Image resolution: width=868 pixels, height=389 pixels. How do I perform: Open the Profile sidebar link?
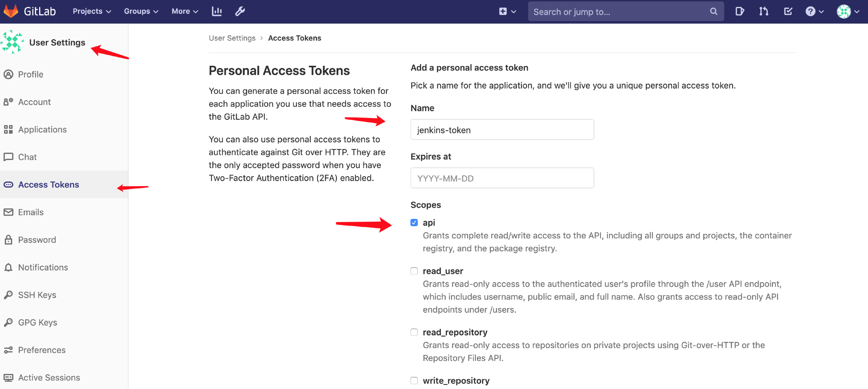tap(30, 74)
